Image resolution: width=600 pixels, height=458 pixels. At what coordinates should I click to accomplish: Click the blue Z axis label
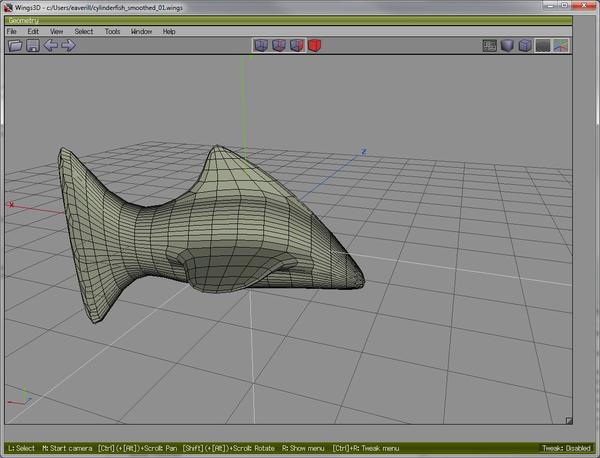[x=364, y=152]
